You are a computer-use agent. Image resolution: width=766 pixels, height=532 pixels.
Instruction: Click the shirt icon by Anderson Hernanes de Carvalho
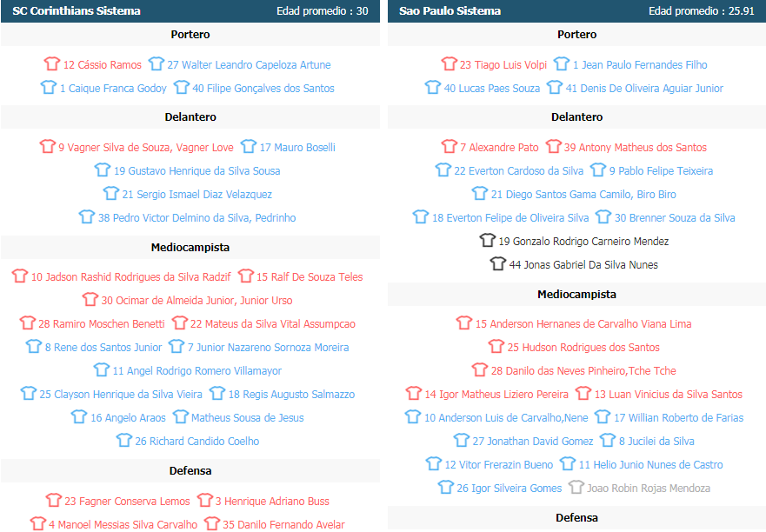464,323
